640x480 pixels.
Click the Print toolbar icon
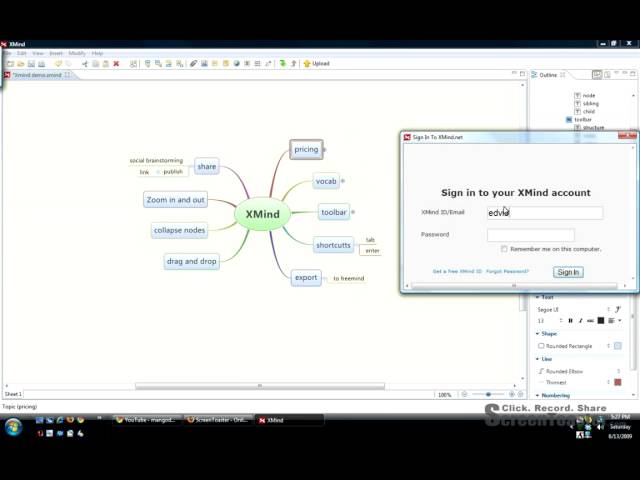point(41,64)
